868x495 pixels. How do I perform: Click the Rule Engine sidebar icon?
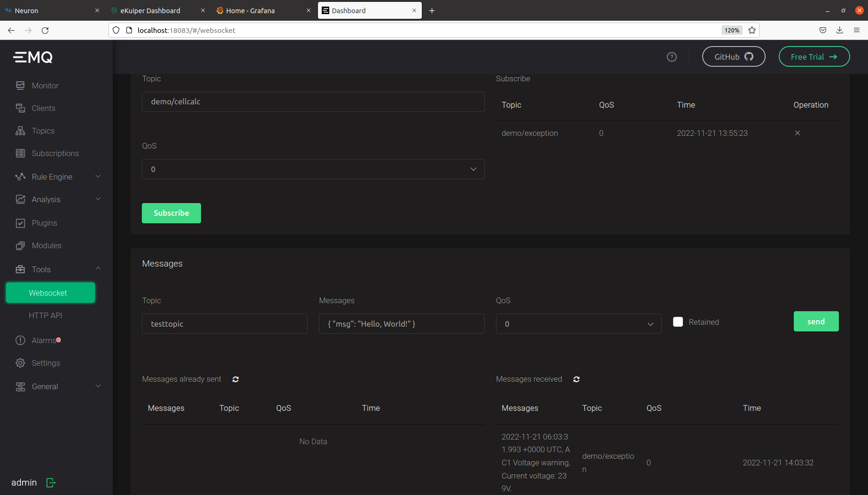[20, 177]
